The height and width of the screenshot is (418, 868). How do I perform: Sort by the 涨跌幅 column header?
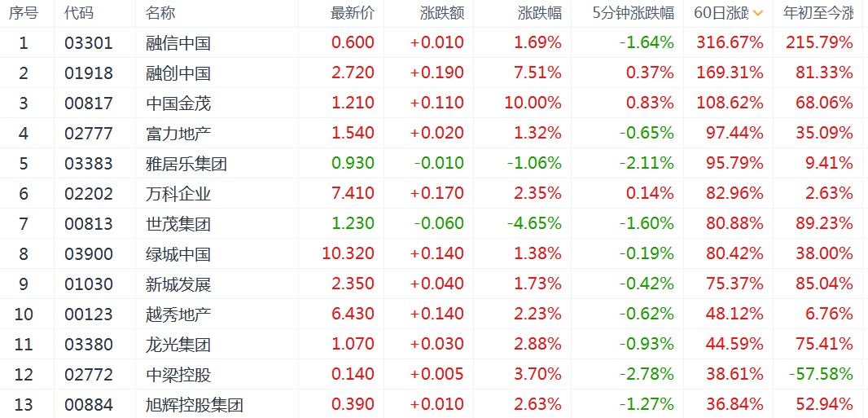click(539, 13)
